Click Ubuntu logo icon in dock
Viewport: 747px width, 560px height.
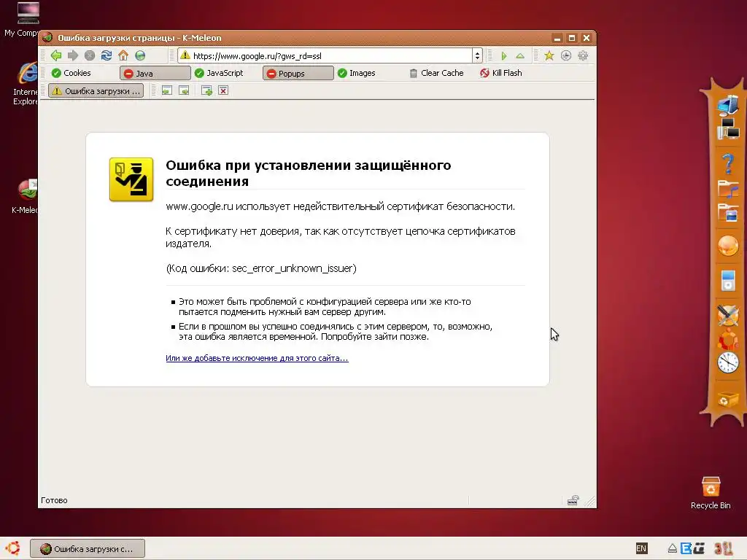728,339
